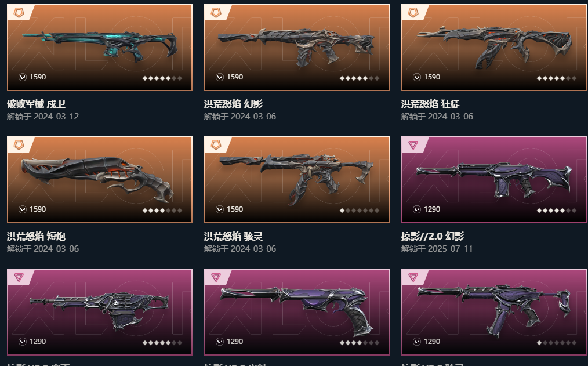The height and width of the screenshot is (366, 588).
Task: Click the orange tier icon on 破败军械 戍卫 card
Action: click(x=19, y=13)
